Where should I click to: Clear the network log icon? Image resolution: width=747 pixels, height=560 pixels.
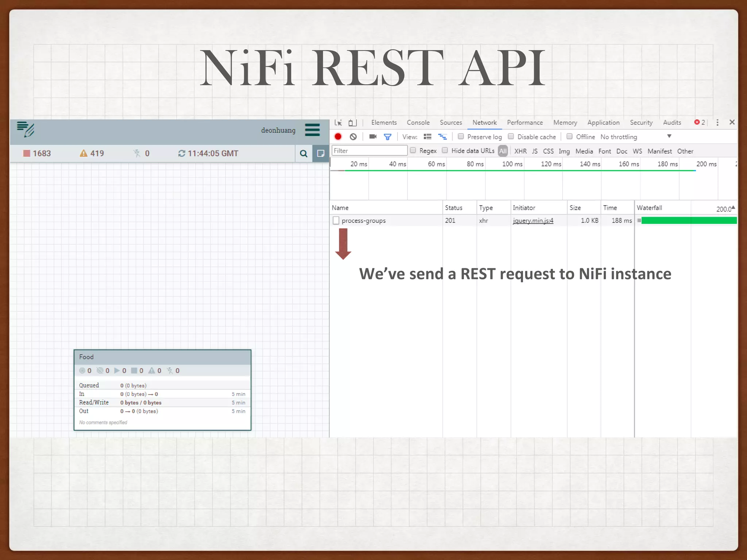point(353,137)
